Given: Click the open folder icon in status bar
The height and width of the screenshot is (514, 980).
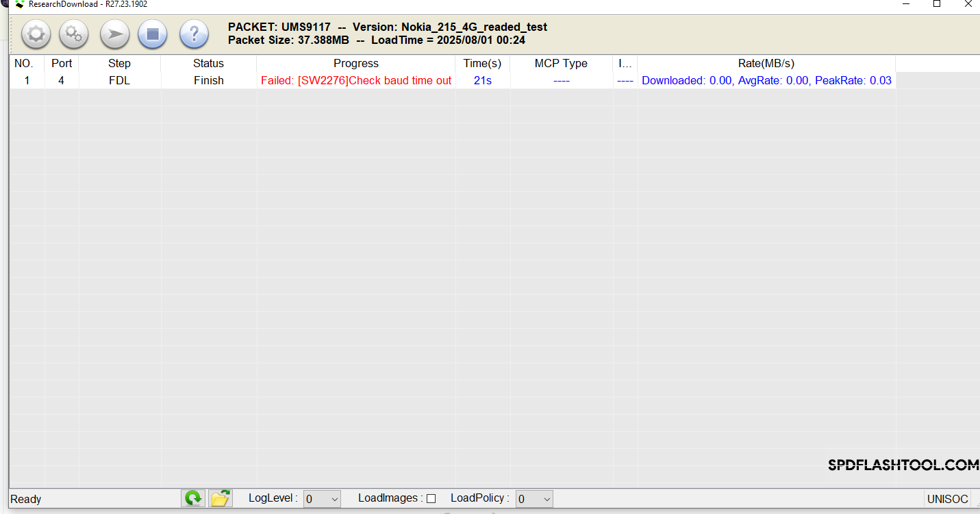Looking at the screenshot, I should coord(221,498).
